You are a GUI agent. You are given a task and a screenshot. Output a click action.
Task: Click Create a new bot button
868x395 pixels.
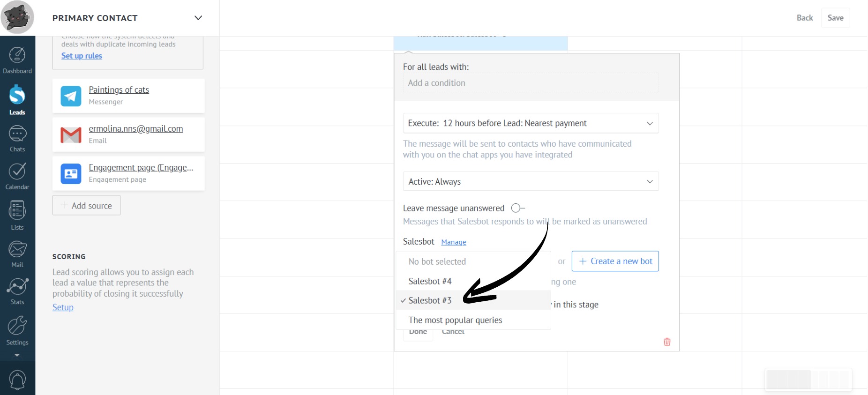615,261
